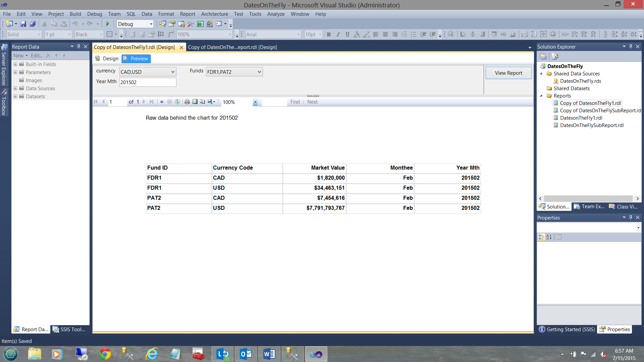
Task: Open DatesOnTheFlySubReport.rdl in Solution Explorer
Action: [x=592, y=125]
